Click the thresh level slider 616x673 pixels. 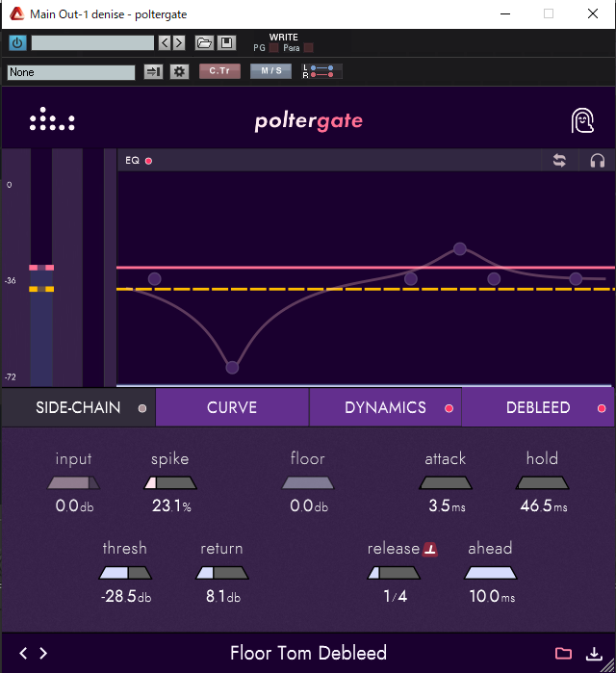tap(125, 573)
